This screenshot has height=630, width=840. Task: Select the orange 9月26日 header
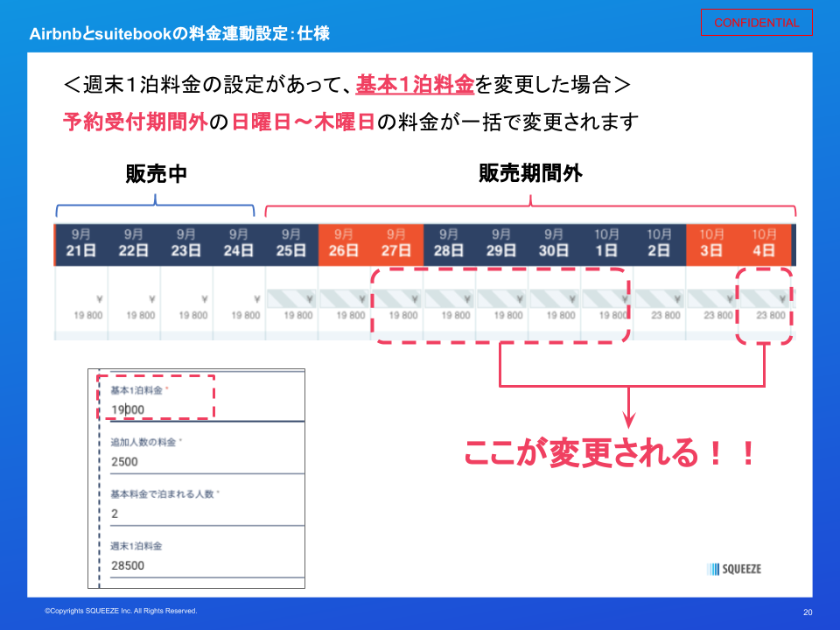[x=343, y=243]
